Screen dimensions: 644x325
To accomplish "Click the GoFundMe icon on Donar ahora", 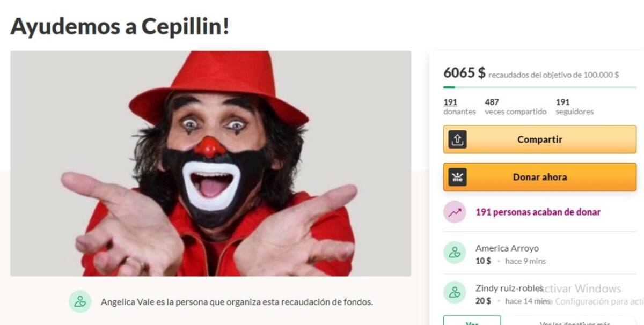I will [457, 177].
